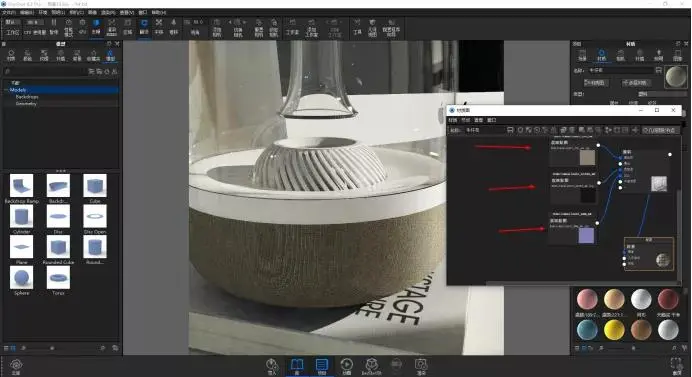Save material icon beside the name field
The height and width of the screenshot is (377, 692).
pos(658,70)
